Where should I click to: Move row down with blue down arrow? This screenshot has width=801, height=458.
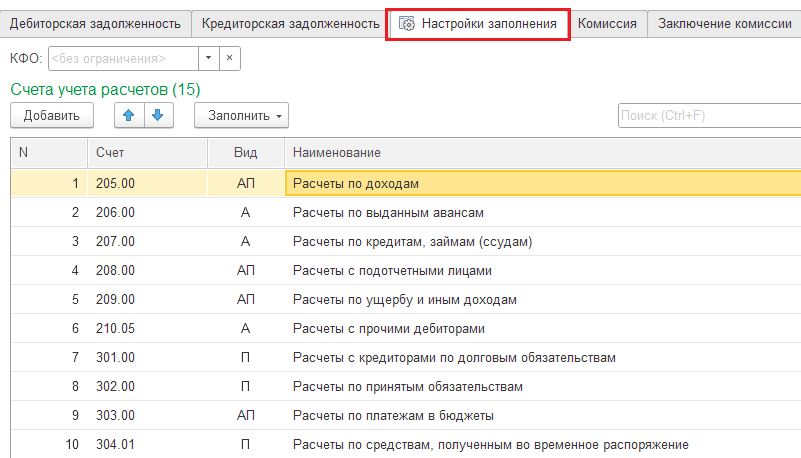pos(158,115)
